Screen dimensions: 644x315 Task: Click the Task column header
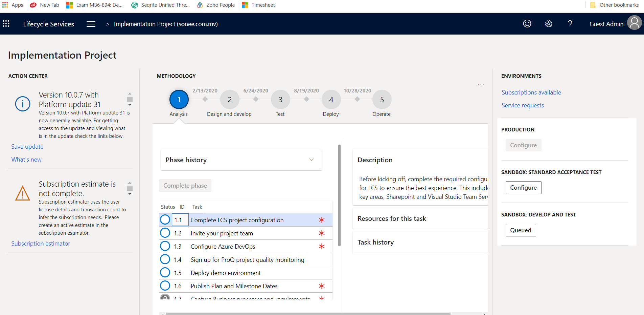197,207
